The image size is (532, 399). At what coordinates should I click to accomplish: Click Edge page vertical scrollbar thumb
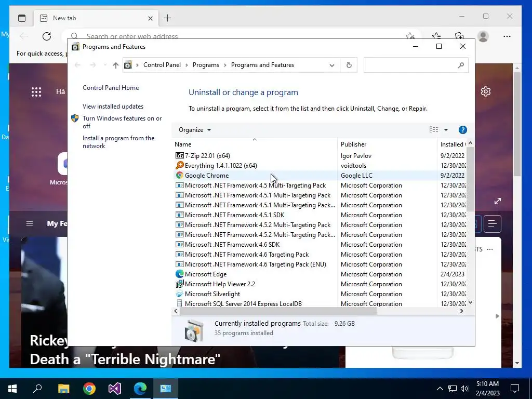(x=517, y=124)
